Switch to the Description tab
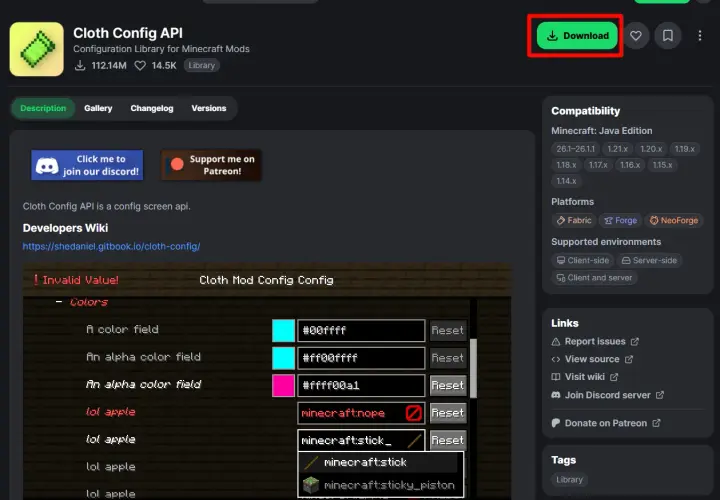Screen dimensions: 720x500 tap(43, 108)
